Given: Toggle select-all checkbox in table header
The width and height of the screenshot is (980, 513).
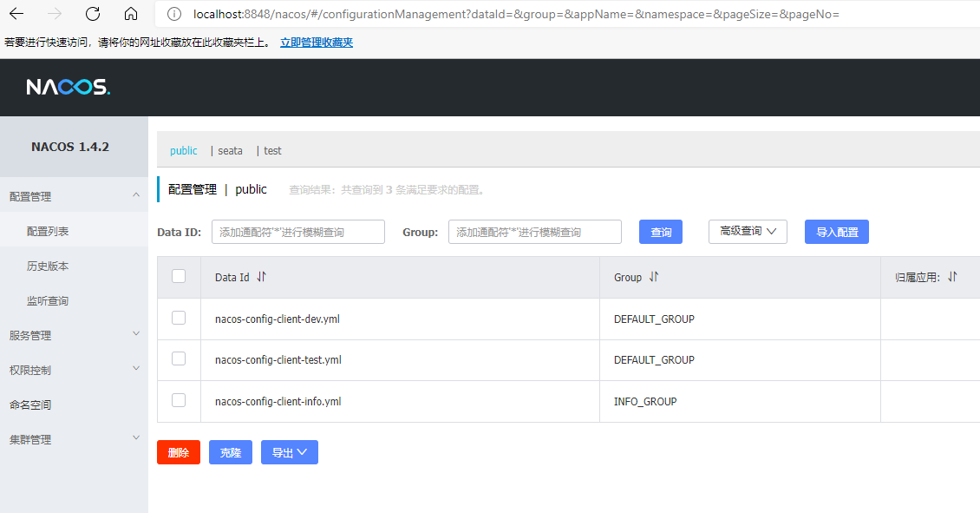Looking at the screenshot, I should click(179, 276).
